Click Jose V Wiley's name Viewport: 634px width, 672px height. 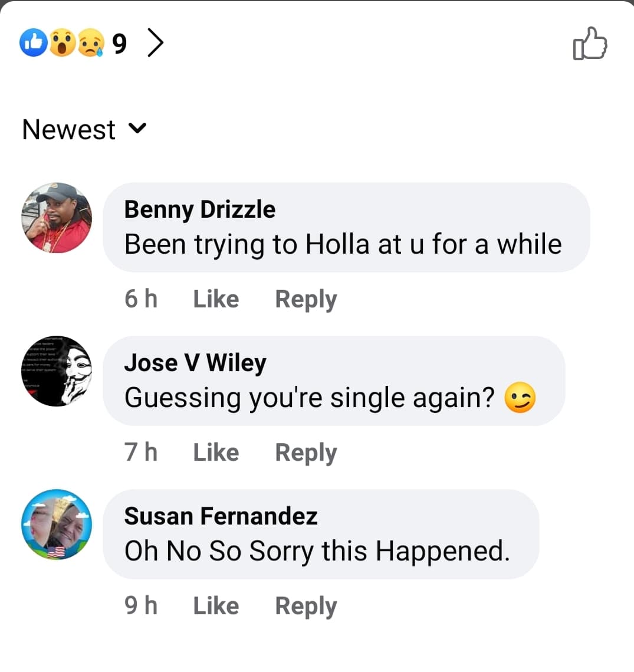[x=195, y=363]
